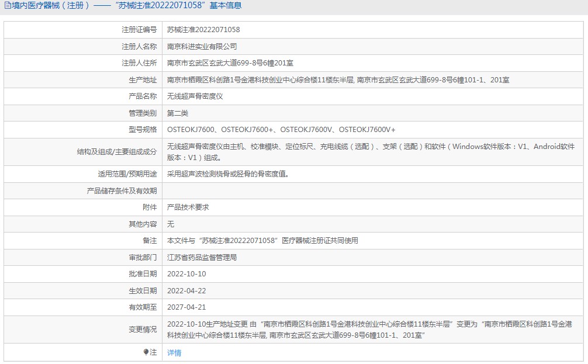The image size is (588, 364).
Task: Click the 生效日期 label
Action: [143, 291]
